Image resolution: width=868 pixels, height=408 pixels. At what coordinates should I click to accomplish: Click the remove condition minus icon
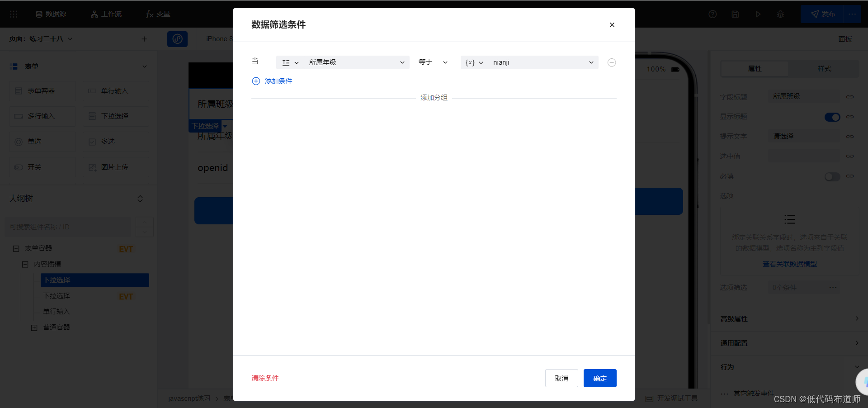pos(612,62)
